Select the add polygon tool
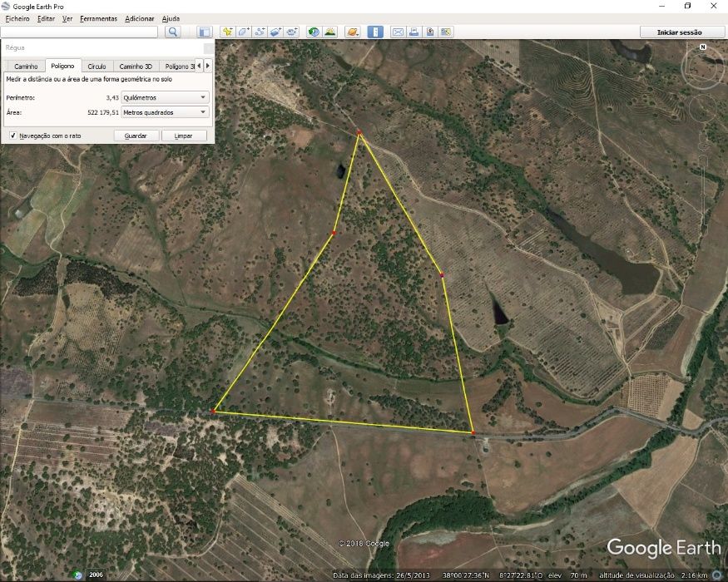This screenshot has width=728, height=582. coord(244,32)
